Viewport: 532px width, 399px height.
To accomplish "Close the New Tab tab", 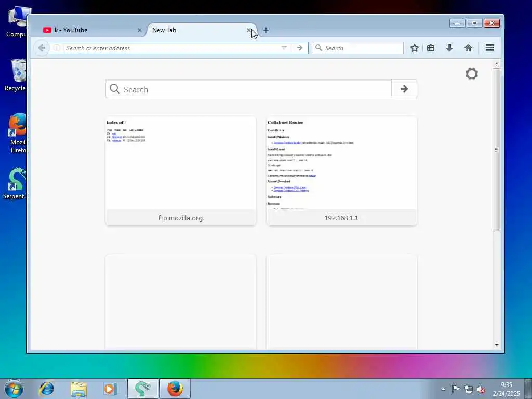I will click(x=249, y=30).
